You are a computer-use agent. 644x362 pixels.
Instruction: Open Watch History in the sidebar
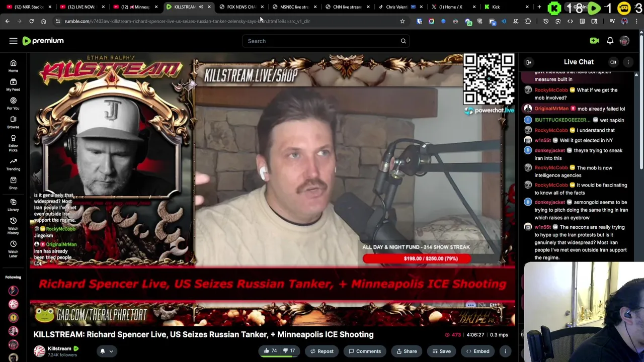[13, 226]
